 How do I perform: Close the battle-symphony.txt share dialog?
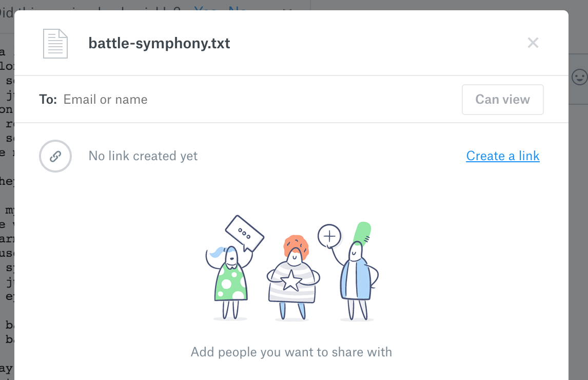(x=533, y=43)
